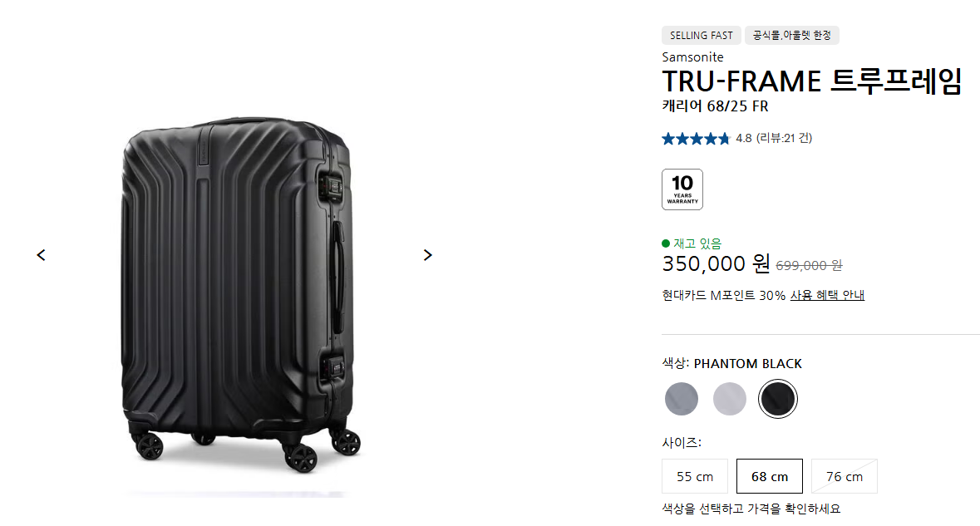980x526 pixels.
Task: Open the 사용 혜택 안내 link
Action: pos(828,295)
